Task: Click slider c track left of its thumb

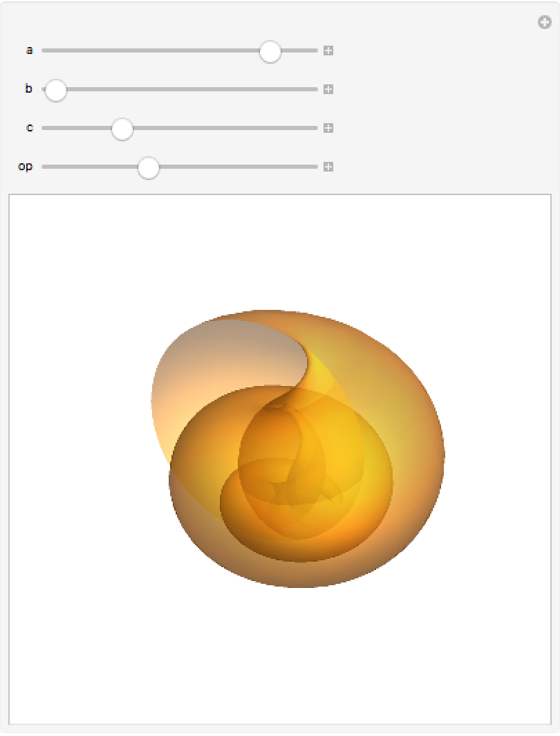Action: point(77,128)
